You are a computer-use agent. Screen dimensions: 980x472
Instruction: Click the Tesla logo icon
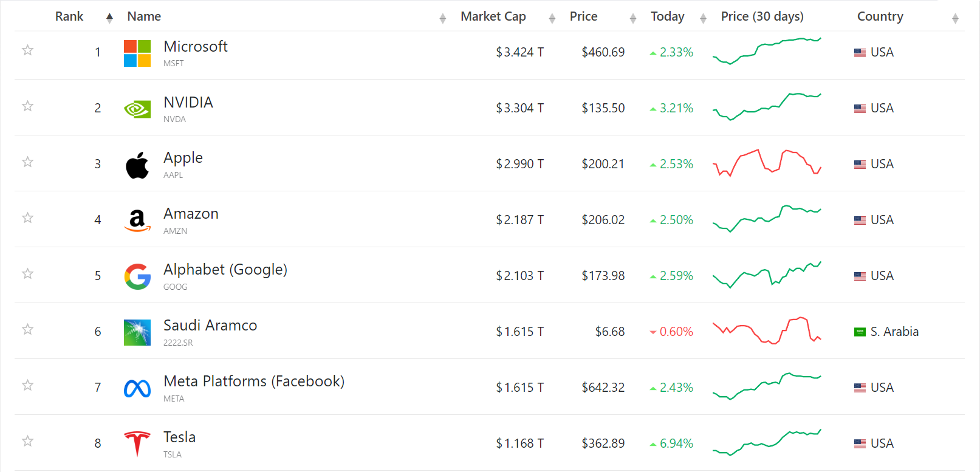pos(137,444)
